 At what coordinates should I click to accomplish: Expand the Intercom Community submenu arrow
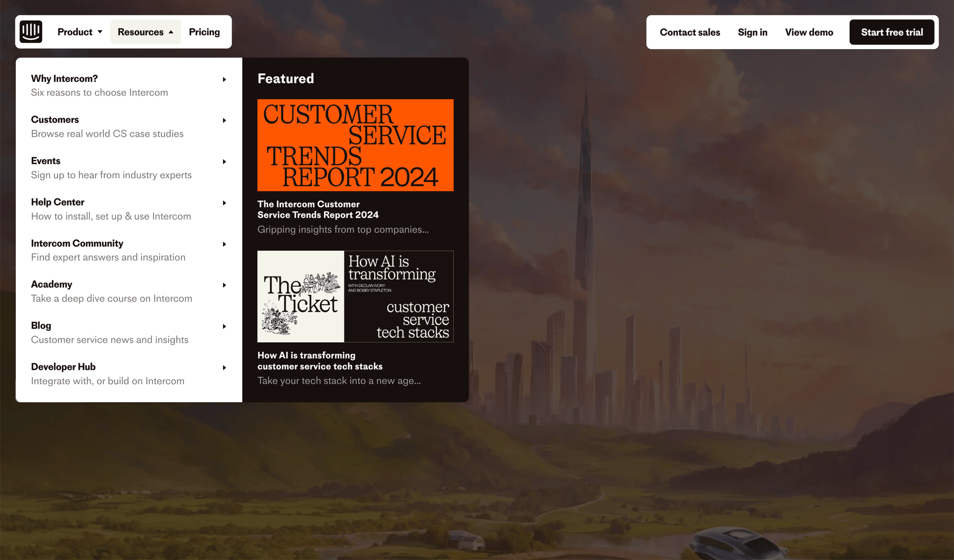pyautogui.click(x=224, y=244)
